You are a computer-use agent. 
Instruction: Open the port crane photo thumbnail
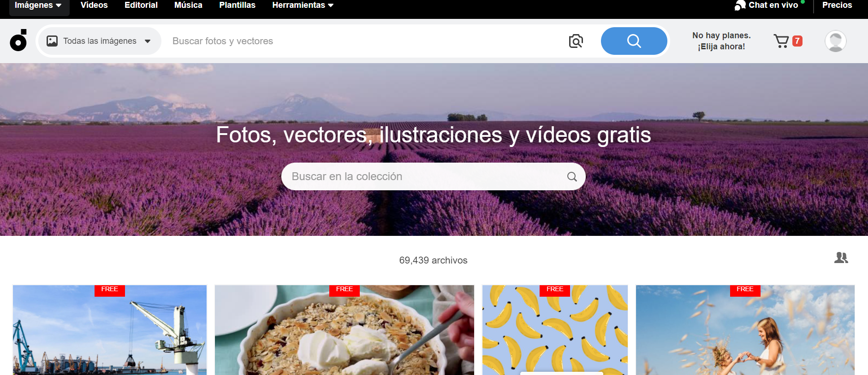[x=110, y=330]
